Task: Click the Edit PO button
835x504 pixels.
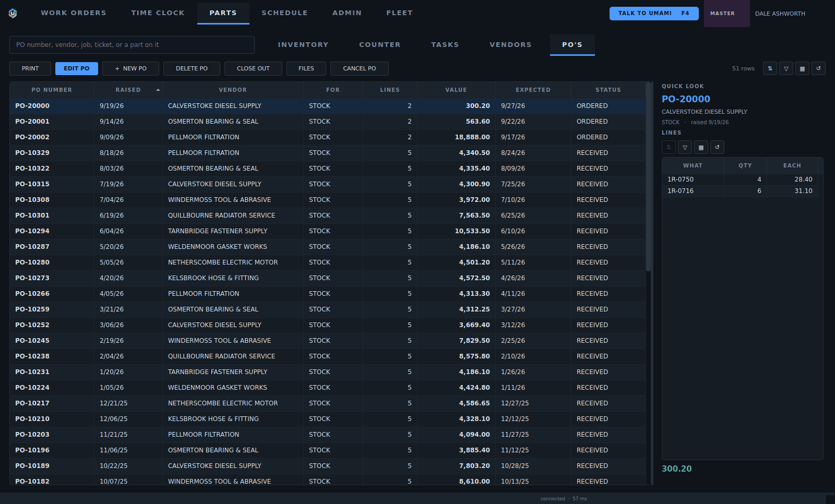Action: pyautogui.click(x=77, y=68)
